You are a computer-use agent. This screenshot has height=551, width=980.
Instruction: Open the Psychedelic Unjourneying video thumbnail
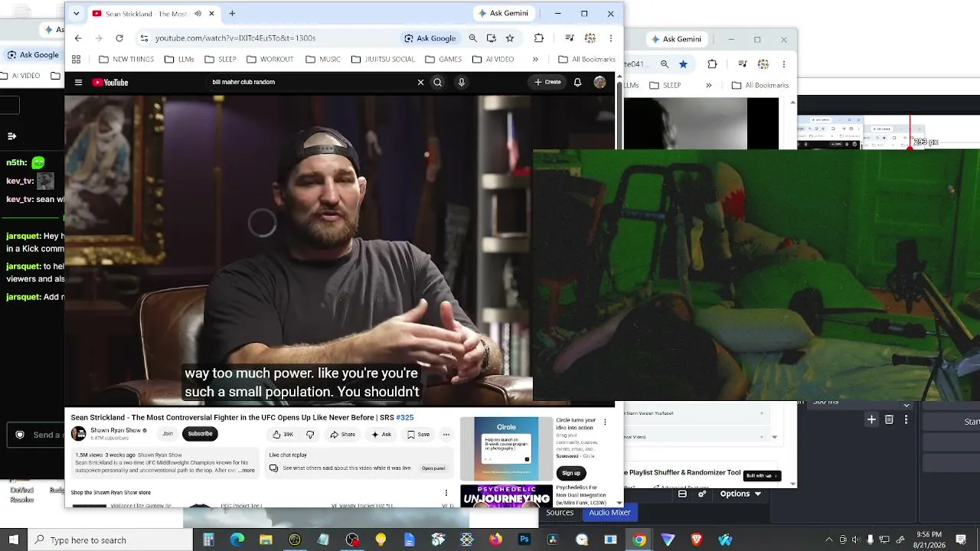coord(506,496)
